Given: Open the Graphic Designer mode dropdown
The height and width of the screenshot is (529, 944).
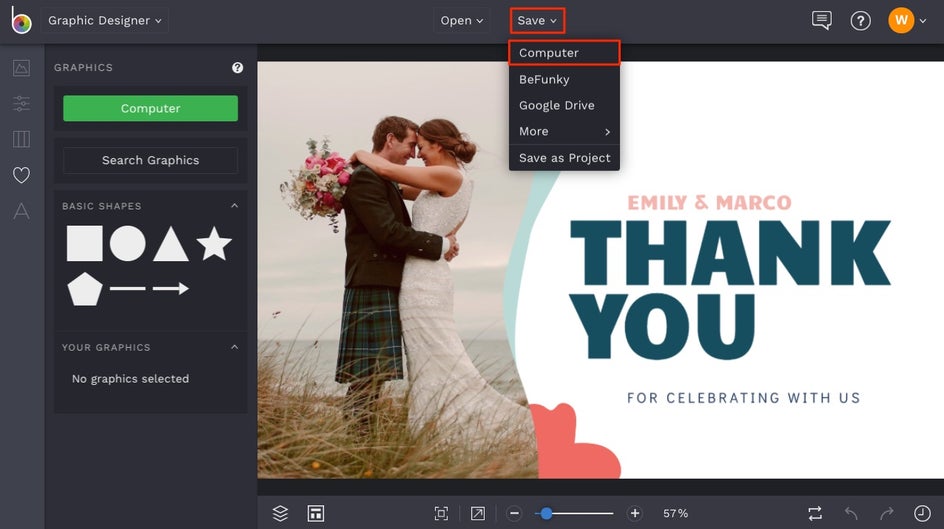Looking at the screenshot, I should click(x=105, y=20).
